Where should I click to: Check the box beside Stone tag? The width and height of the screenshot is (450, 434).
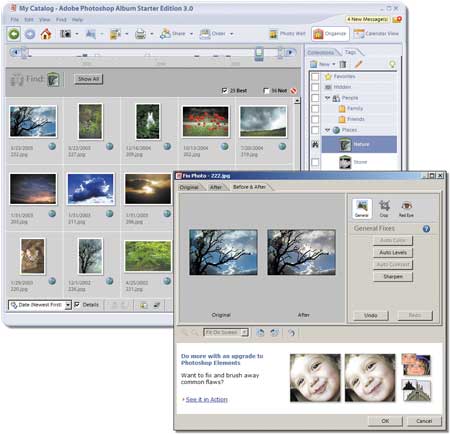315,162
